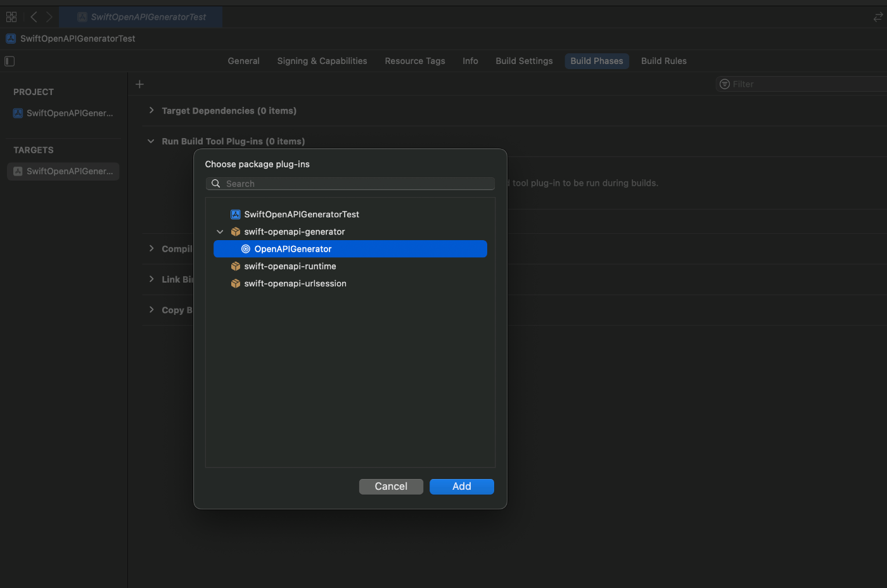
Task: Select the swift-openapi-runtime package name
Action: tap(290, 266)
